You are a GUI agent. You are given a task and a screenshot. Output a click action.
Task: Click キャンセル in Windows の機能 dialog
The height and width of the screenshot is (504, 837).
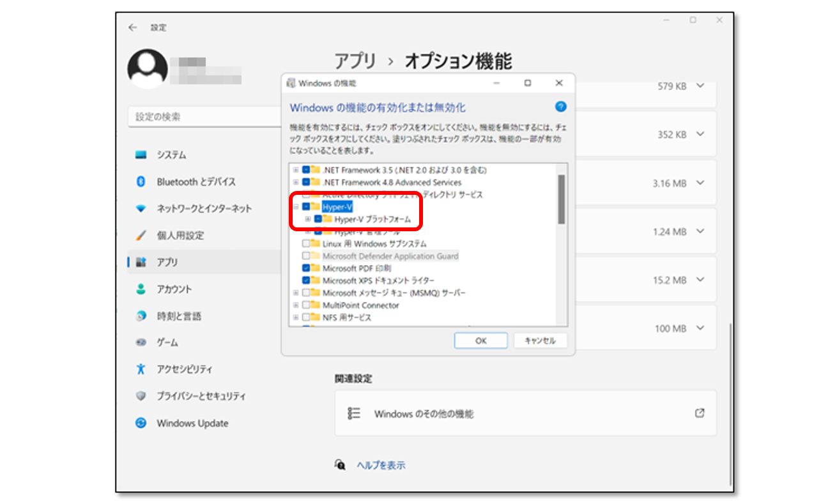(540, 340)
